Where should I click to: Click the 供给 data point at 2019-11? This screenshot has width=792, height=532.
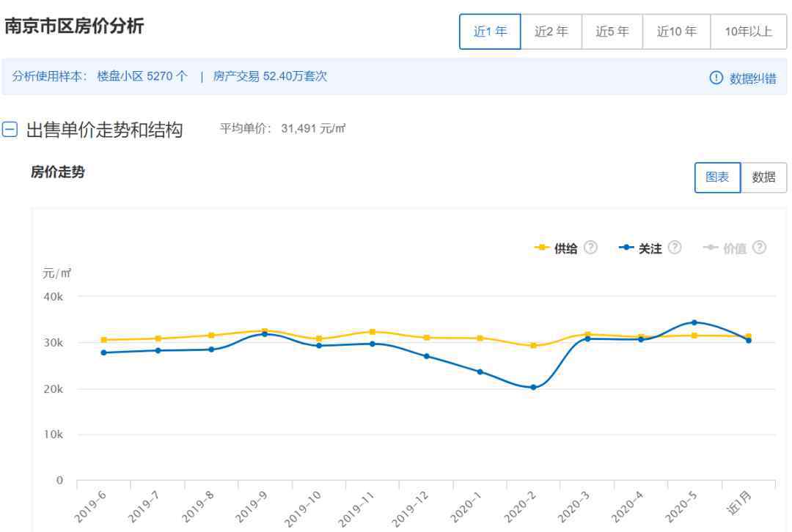pos(373,332)
